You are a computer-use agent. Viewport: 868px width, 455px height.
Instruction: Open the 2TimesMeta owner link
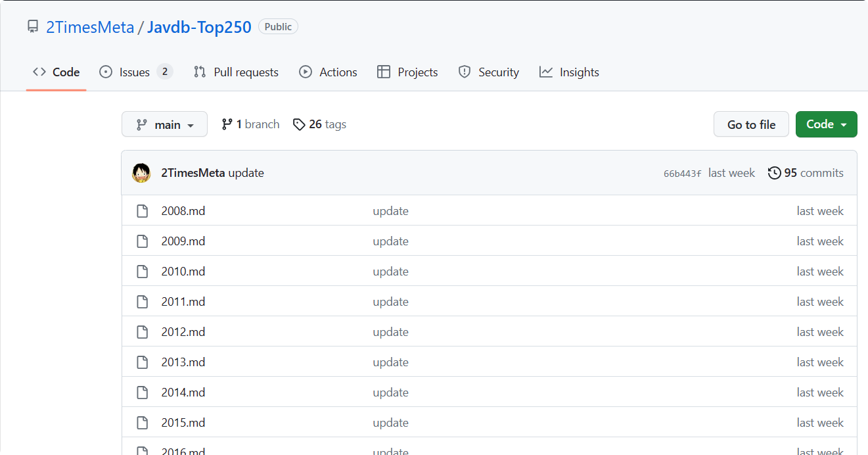point(90,27)
